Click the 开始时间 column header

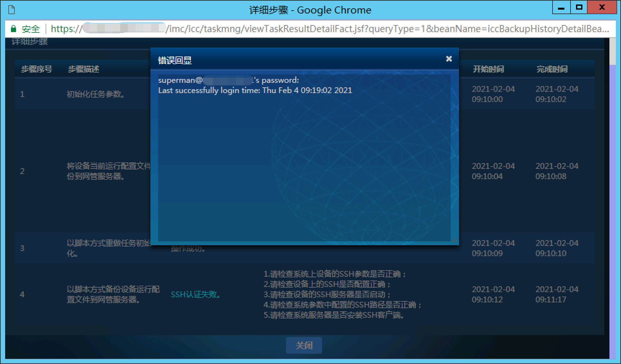tap(488, 69)
